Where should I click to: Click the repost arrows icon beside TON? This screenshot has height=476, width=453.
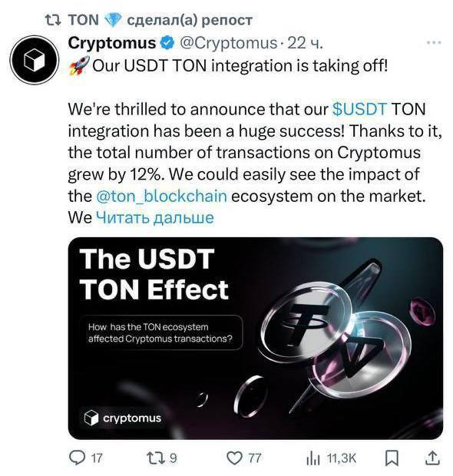[53, 20]
